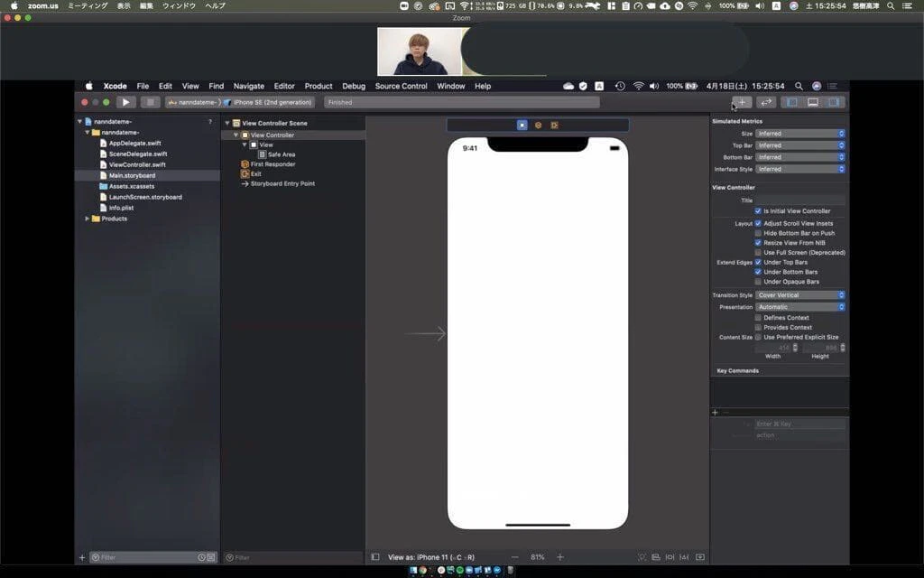
Task: Enable Use Full Screen (Deprecated) checkbox
Action: coord(758,253)
